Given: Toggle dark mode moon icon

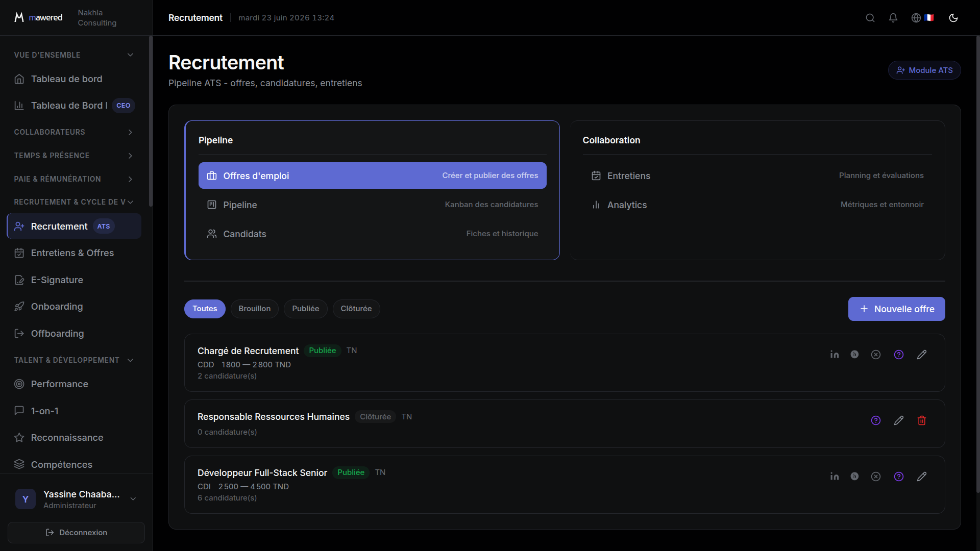Looking at the screenshot, I should [x=953, y=18].
